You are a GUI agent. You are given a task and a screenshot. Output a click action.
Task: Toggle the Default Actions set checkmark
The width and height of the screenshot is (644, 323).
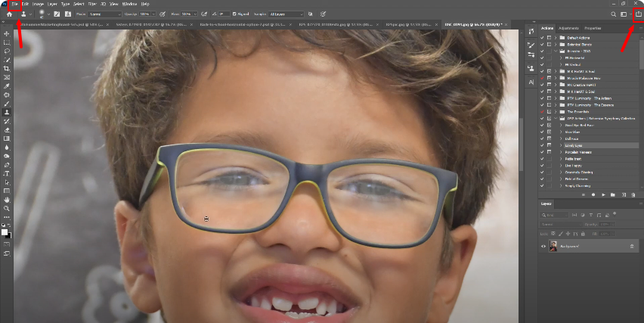[x=542, y=38]
